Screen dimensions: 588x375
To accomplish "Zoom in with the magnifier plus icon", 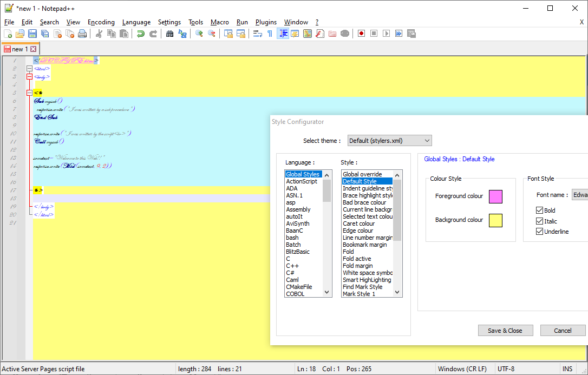I will click(x=199, y=34).
